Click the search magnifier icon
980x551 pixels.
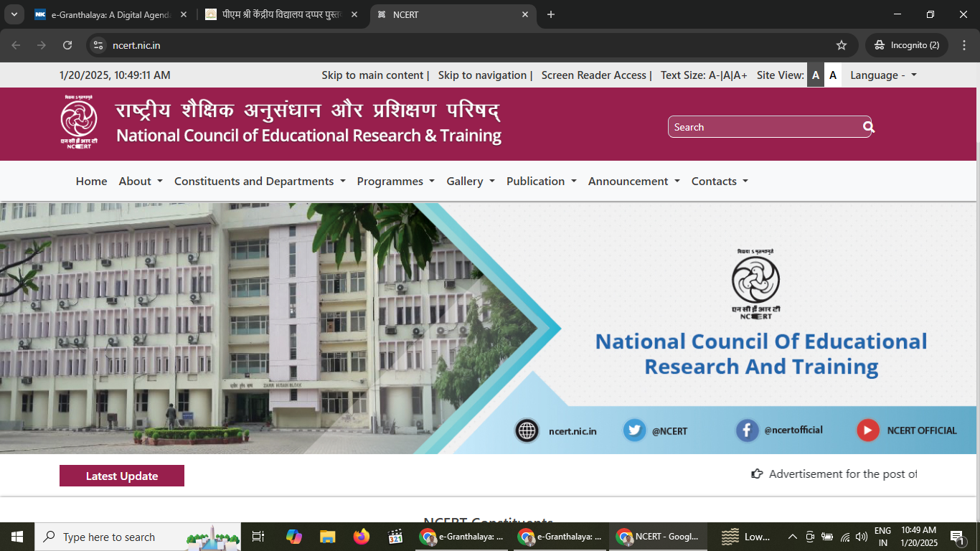coord(869,127)
